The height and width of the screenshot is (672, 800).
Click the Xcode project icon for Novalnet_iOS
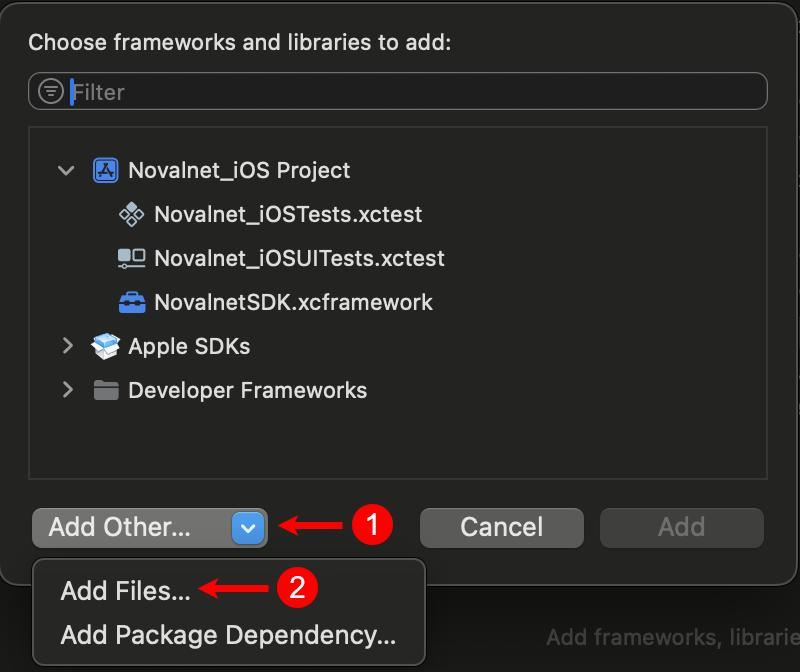tap(105, 170)
